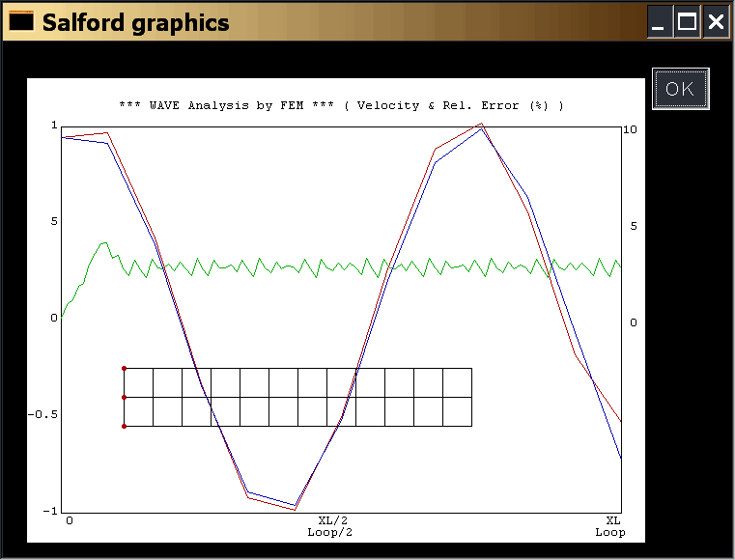Close the Salford graphics window

coord(716,21)
